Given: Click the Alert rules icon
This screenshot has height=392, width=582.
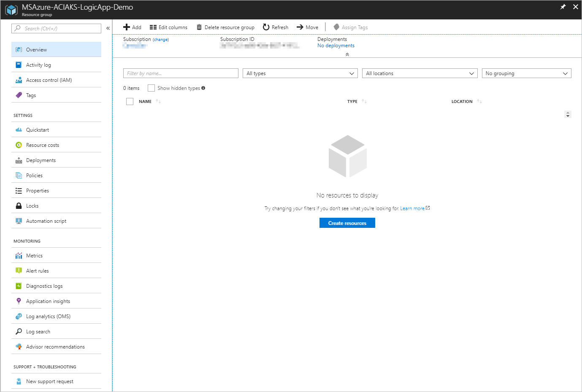Looking at the screenshot, I should 19,271.
